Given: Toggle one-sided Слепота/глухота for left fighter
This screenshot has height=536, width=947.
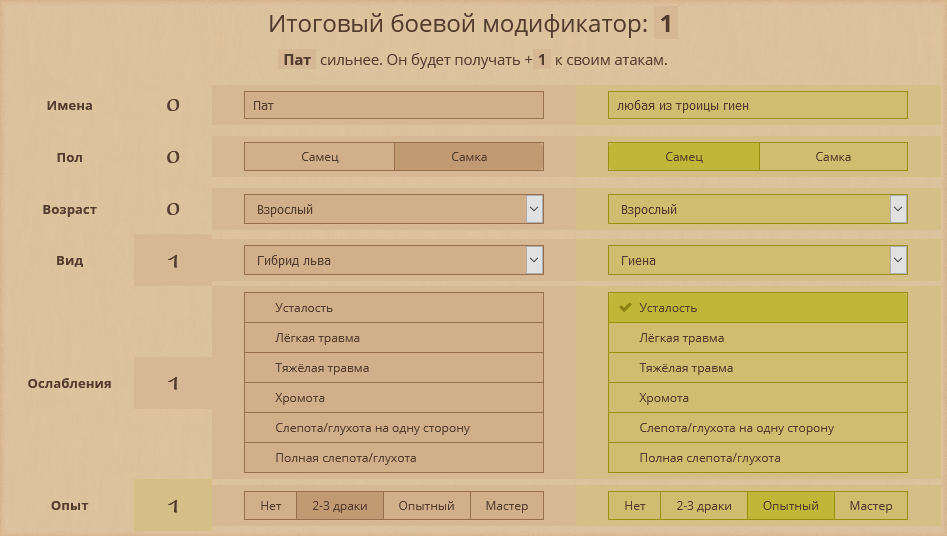Looking at the screenshot, I should click(x=394, y=428).
